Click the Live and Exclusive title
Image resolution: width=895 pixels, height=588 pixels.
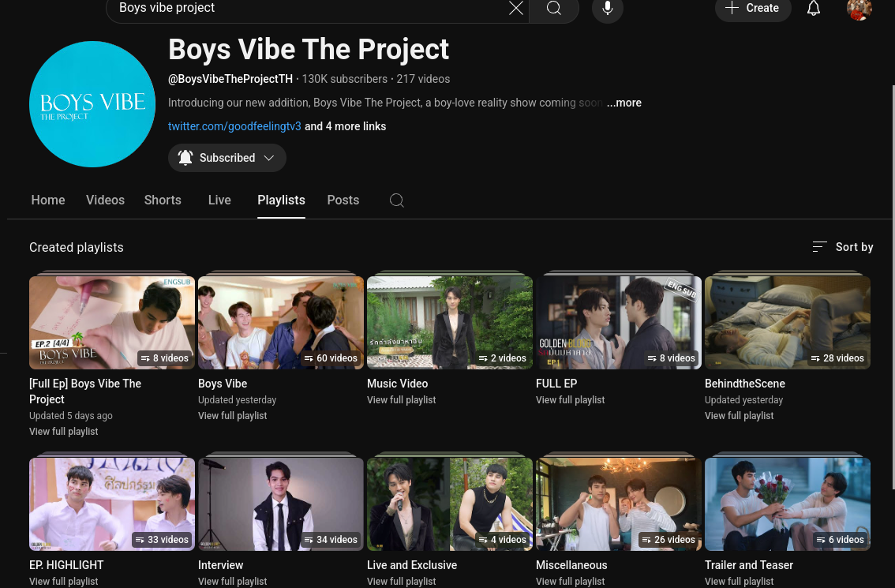[412, 565]
